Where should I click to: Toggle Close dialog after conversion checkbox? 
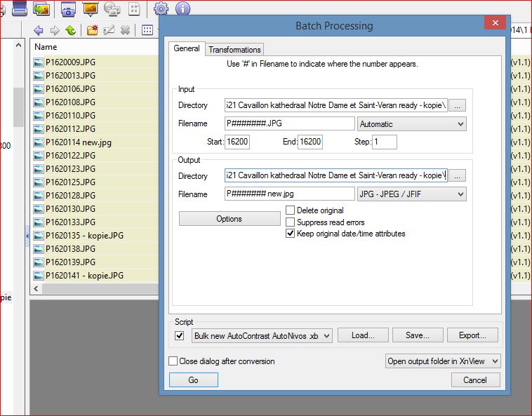(x=173, y=361)
